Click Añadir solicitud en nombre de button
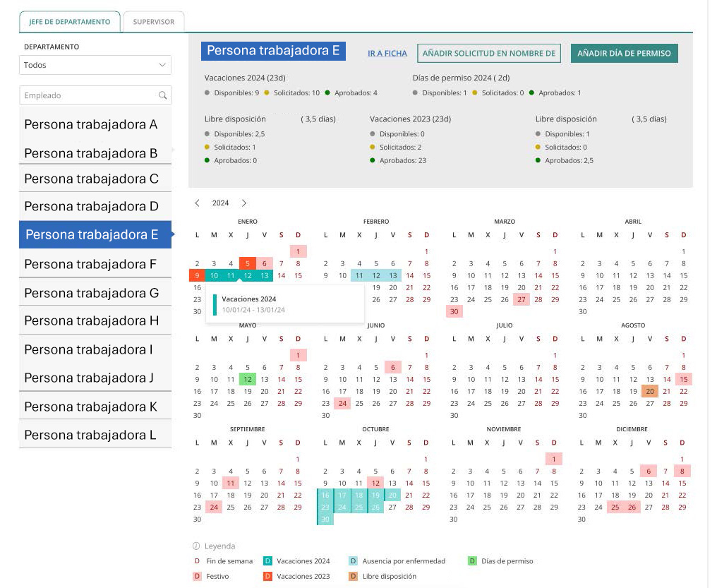The height and width of the screenshot is (588, 717). (488, 53)
